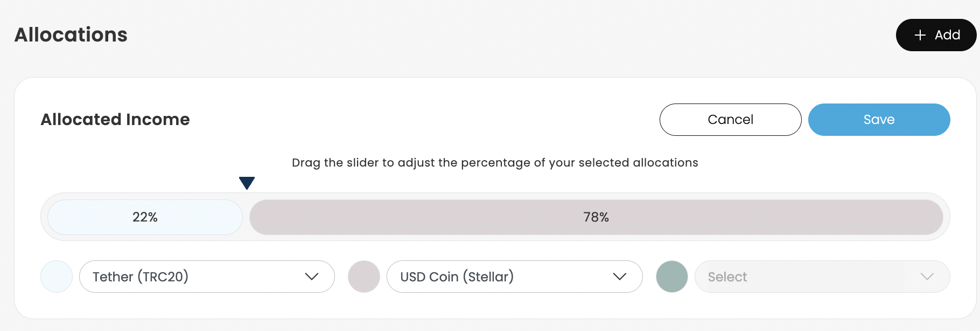The width and height of the screenshot is (980, 331).
Task: Select the 22% allocation segment
Action: tap(145, 217)
